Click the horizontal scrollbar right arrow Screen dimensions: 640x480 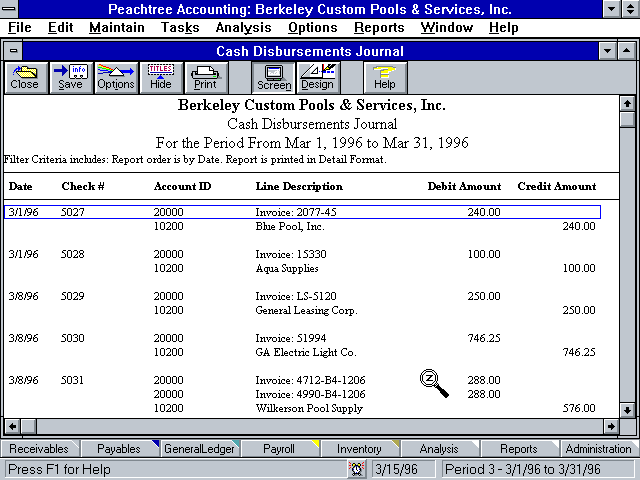click(x=611, y=427)
